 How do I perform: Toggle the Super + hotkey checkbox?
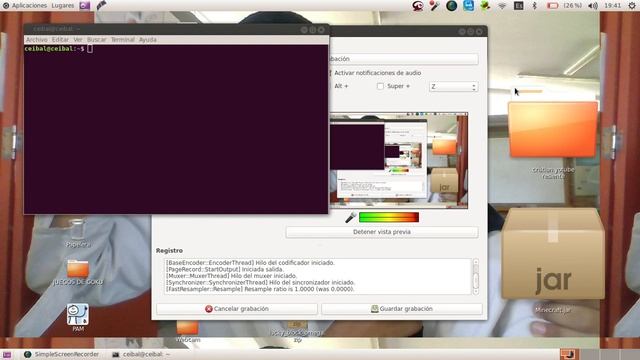pos(380,86)
